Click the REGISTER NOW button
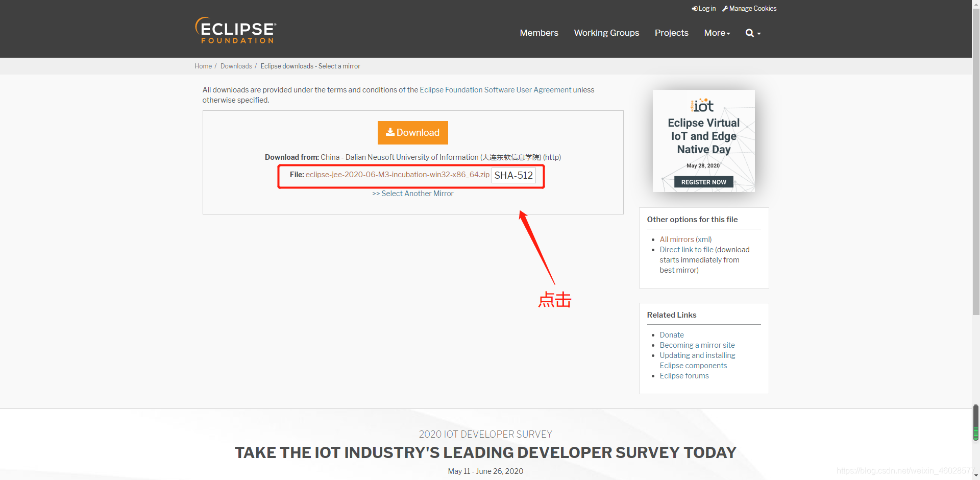 coord(704,182)
